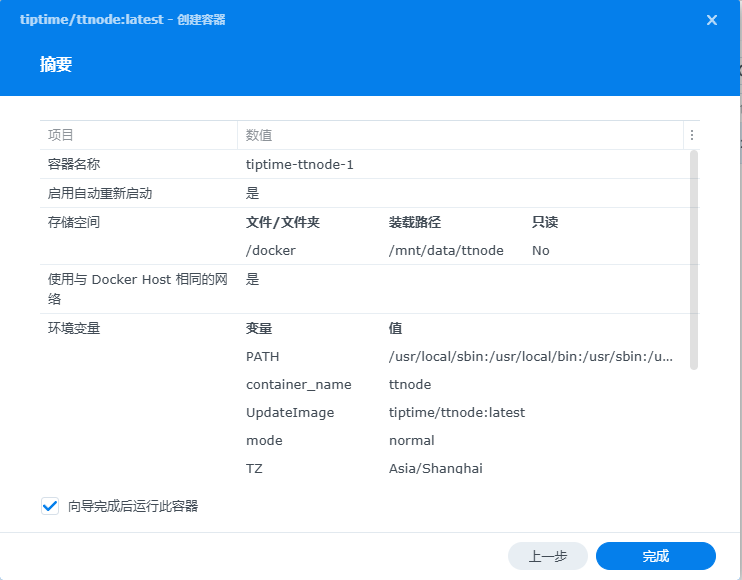Image resolution: width=742 pixels, height=580 pixels.
Task: Select the PATH environment variable
Action: (263, 356)
